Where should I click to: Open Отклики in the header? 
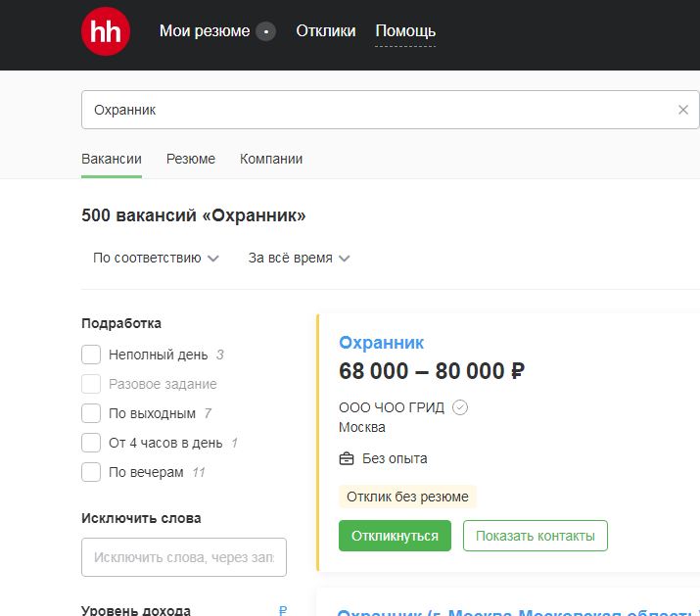(326, 31)
